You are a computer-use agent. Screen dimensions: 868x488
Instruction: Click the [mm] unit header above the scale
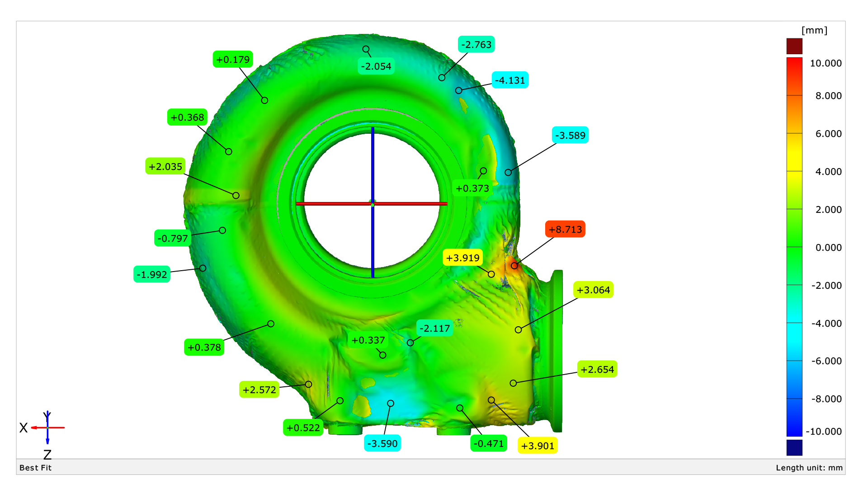(x=813, y=31)
